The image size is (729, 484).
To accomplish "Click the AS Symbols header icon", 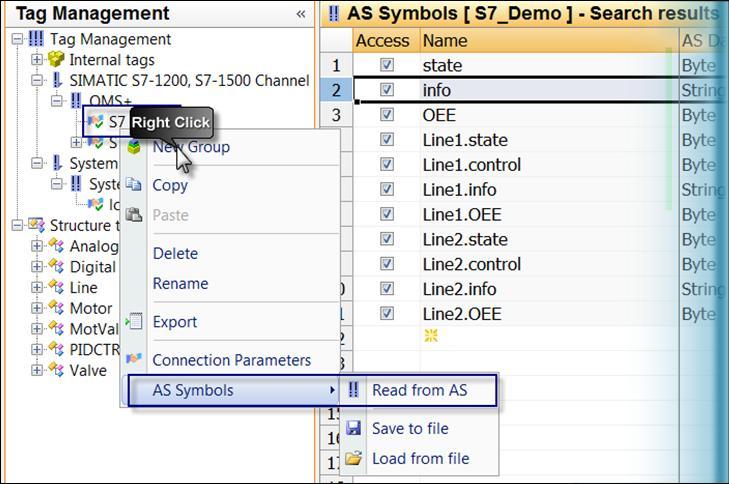I will click(333, 13).
